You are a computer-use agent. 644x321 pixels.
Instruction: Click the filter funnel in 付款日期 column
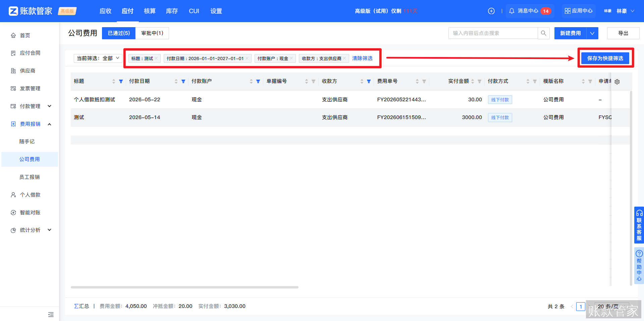pyautogui.click(x=183, y=82)
